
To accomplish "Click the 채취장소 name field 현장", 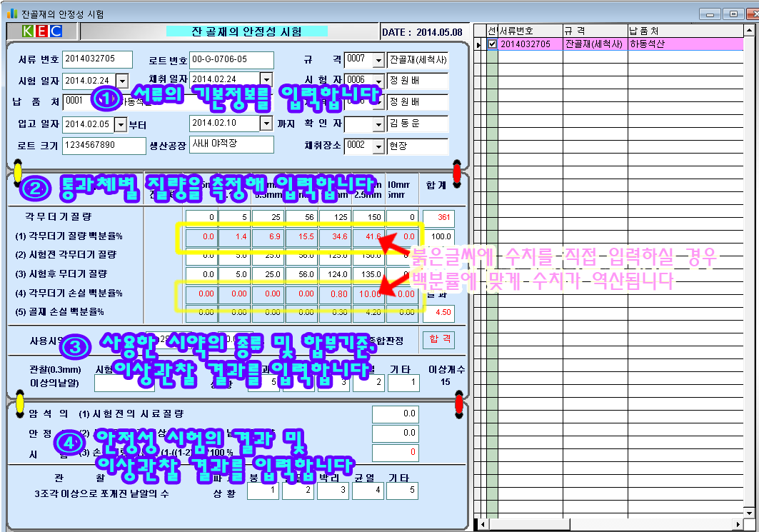I will click(418, 146).
